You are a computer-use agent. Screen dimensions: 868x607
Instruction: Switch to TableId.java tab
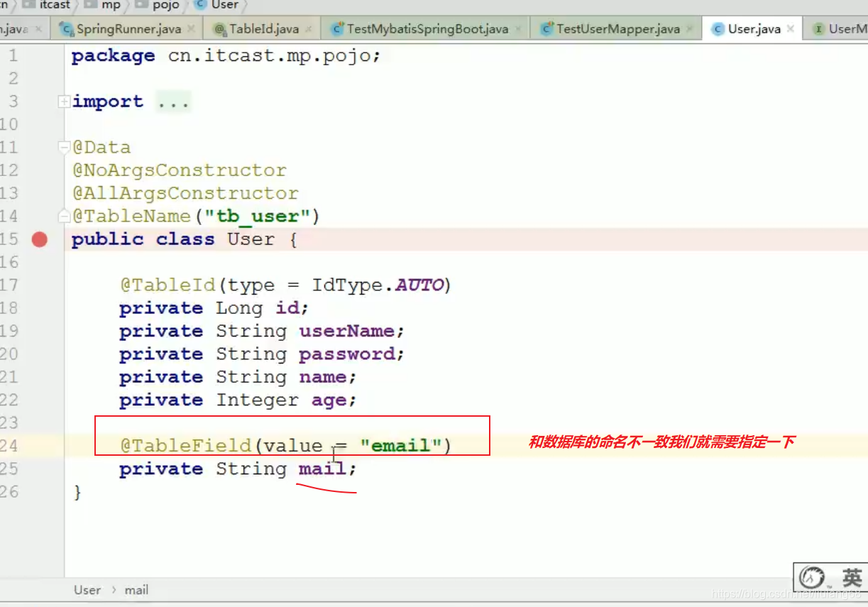(x=264, y=29)
